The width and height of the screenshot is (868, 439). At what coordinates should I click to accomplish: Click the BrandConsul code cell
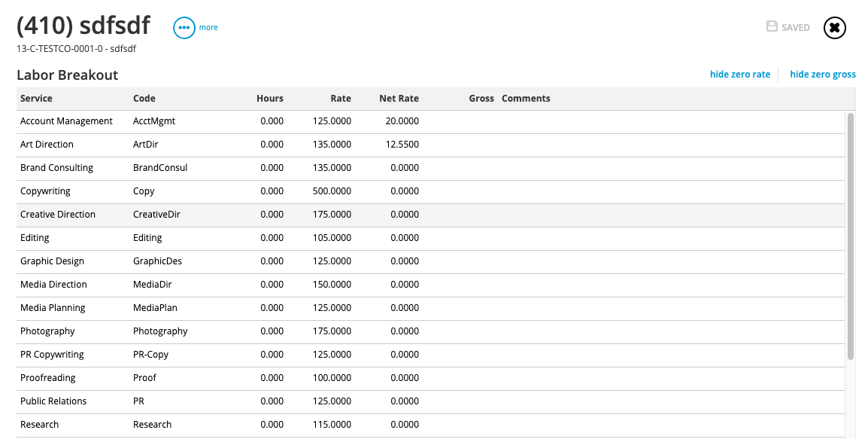click(x=160, y=168)
